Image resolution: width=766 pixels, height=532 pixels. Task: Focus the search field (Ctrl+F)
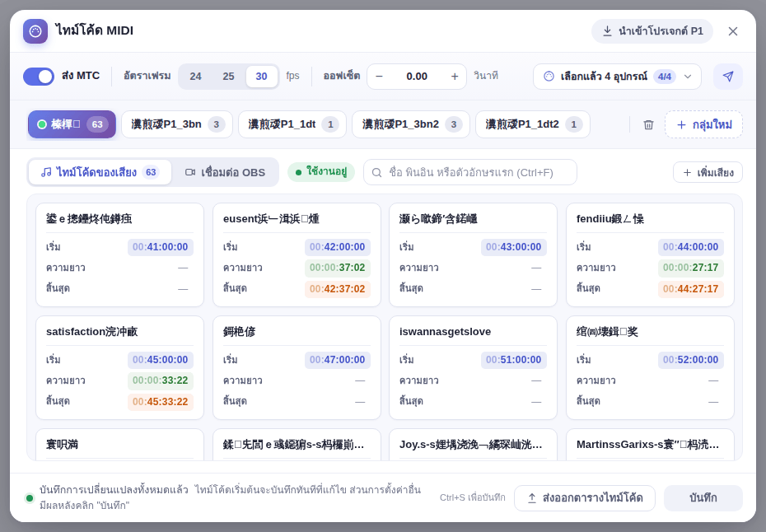(x=470, y=172)
